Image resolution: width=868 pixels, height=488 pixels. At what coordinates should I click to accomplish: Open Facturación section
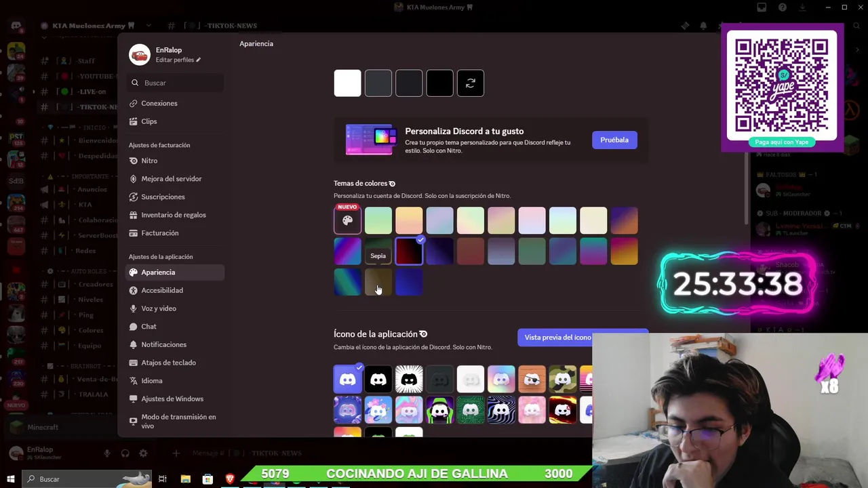pyautogui.click(x=175, y=233)
